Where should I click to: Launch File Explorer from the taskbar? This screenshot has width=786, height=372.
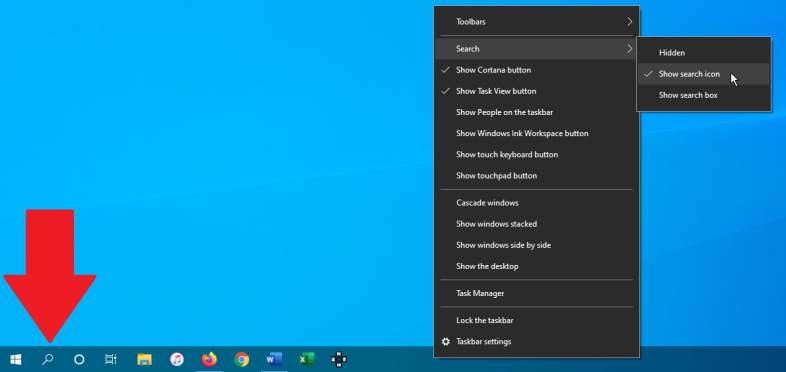[144, 359]
